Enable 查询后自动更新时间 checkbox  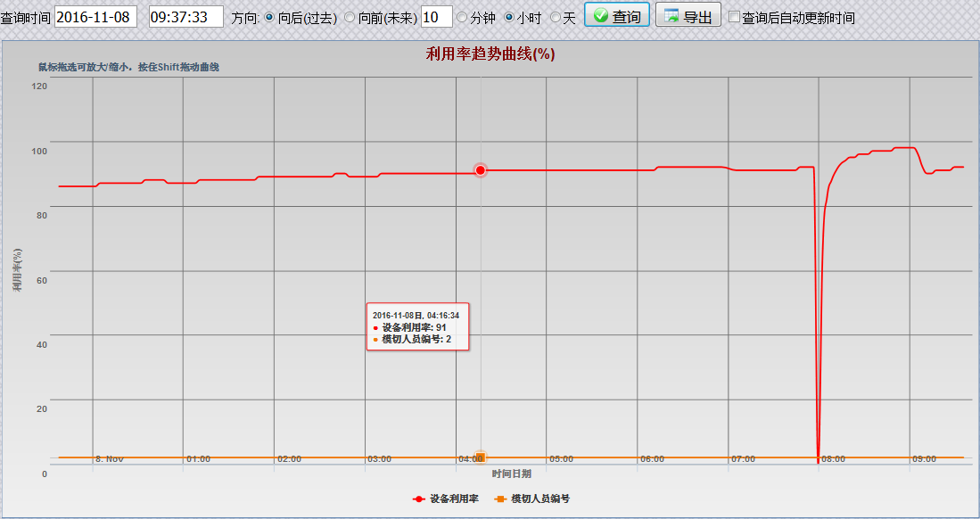pos(734,17)
